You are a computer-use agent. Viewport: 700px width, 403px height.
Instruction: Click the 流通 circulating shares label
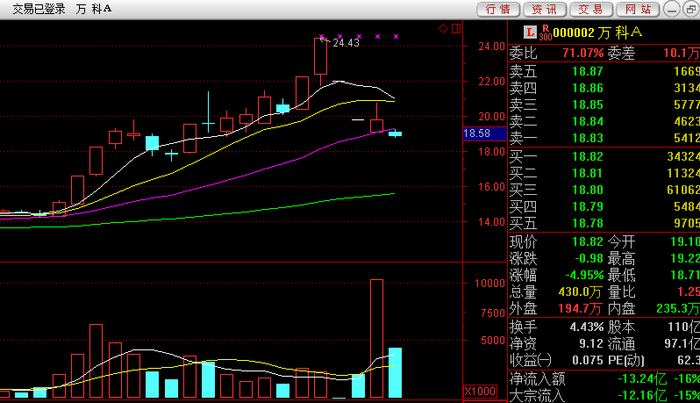[x=621, y=344]
